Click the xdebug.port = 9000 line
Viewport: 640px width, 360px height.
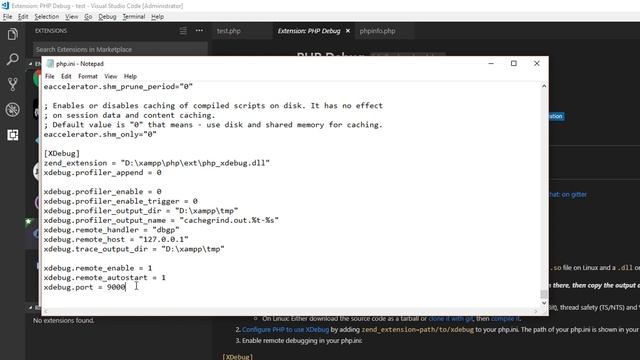pos(84,287)
